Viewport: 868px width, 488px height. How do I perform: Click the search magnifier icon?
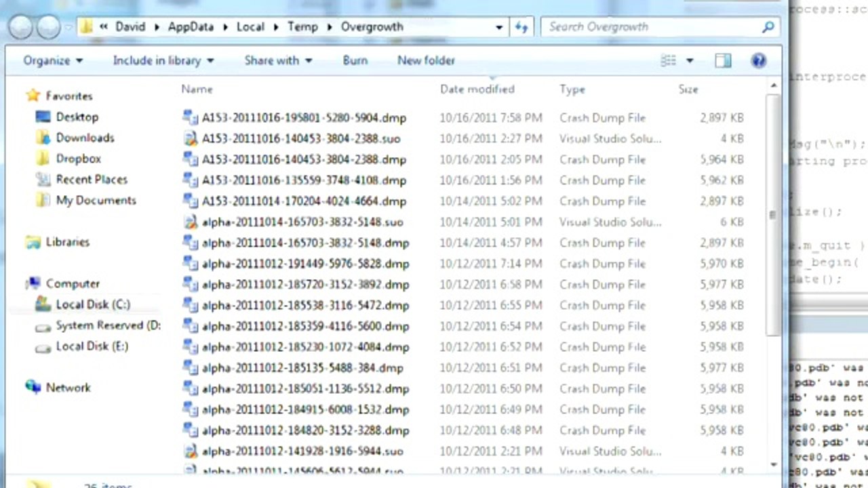coord(768,27)
